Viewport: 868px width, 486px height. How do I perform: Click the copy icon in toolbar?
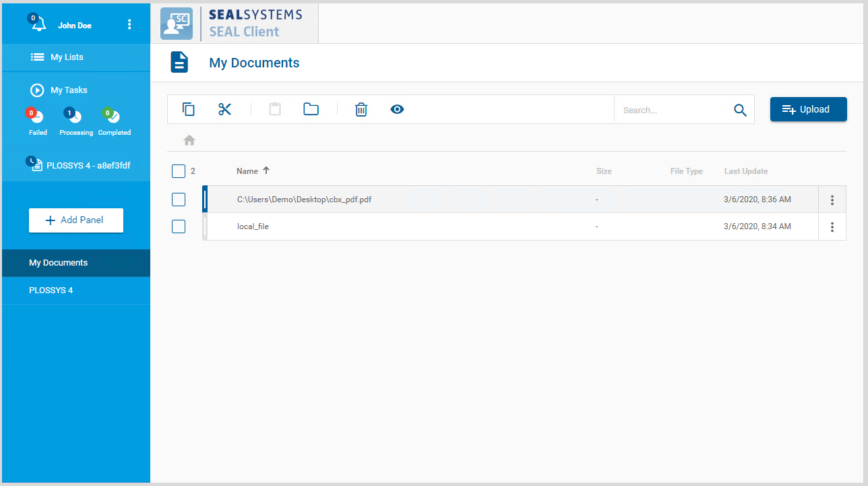(x=189, y=109)
